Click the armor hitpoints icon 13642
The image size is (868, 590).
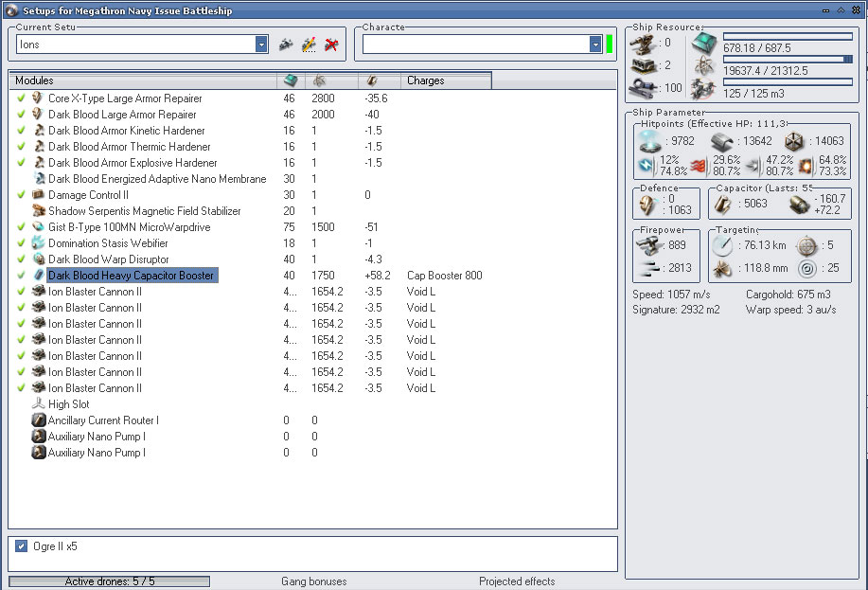pyautogui.click(x=721, y=142)
